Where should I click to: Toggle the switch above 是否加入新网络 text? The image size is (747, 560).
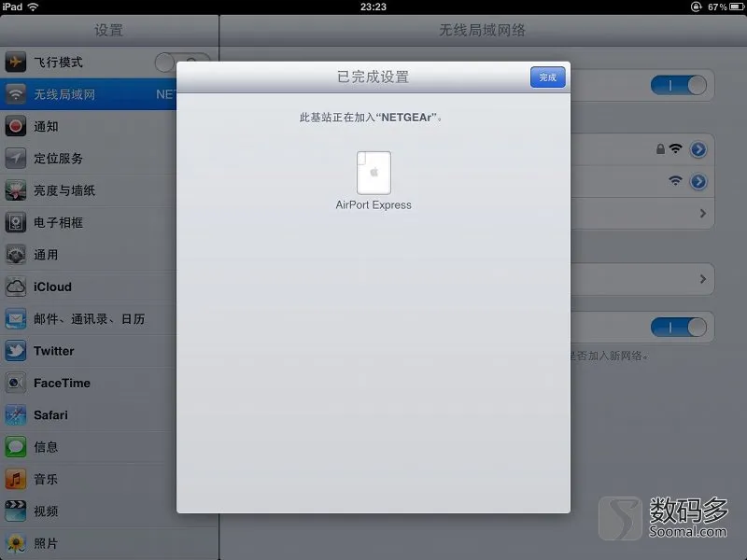click(679, 328)
